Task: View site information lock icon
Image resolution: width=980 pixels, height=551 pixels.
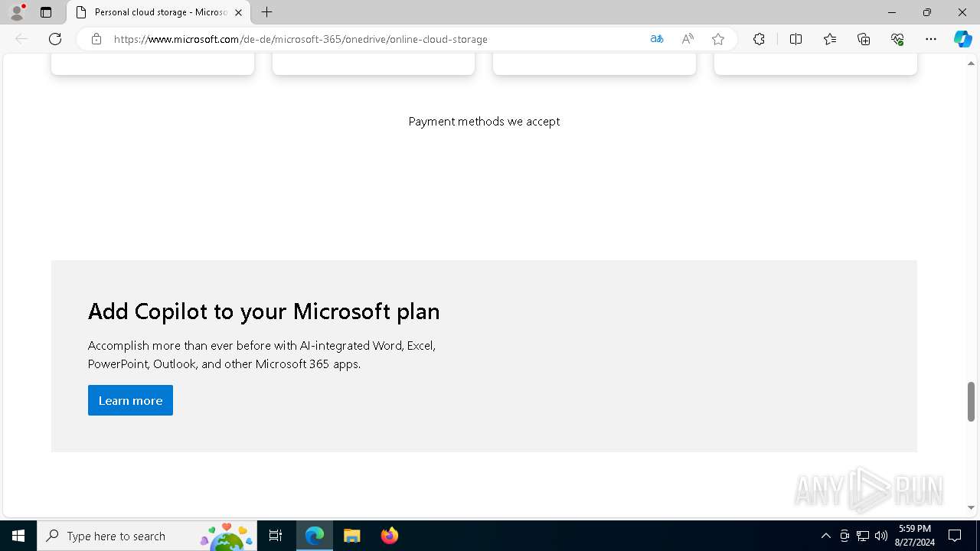Action: [96, 39]
